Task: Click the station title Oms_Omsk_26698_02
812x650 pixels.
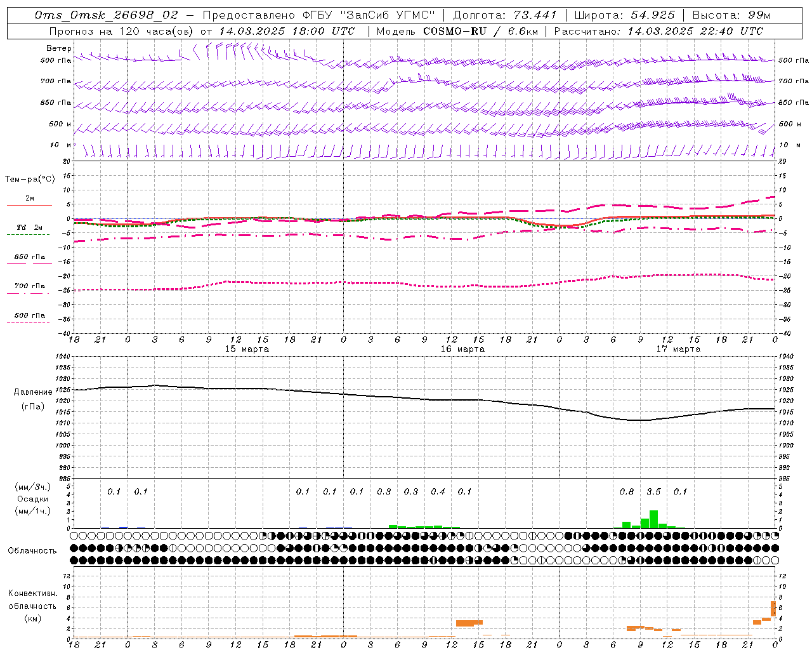Action: click(107, 15)
